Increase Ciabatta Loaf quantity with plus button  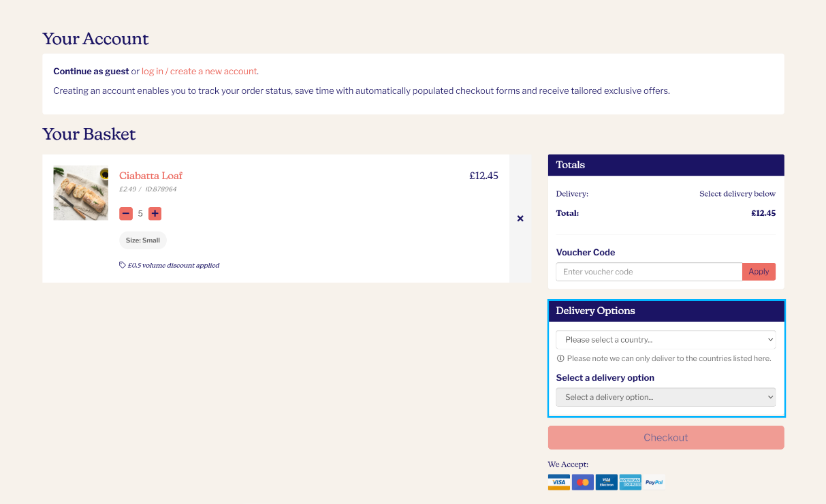[155, 213]
